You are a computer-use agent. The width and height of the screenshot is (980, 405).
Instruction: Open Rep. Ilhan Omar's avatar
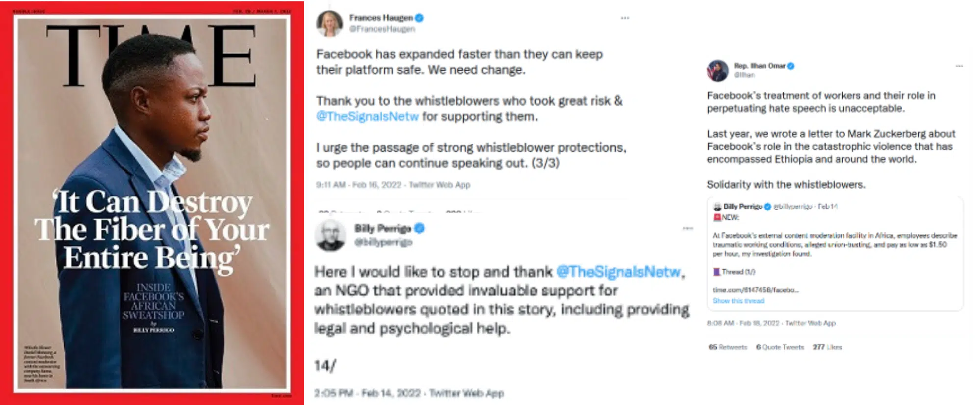pos(718,70)
